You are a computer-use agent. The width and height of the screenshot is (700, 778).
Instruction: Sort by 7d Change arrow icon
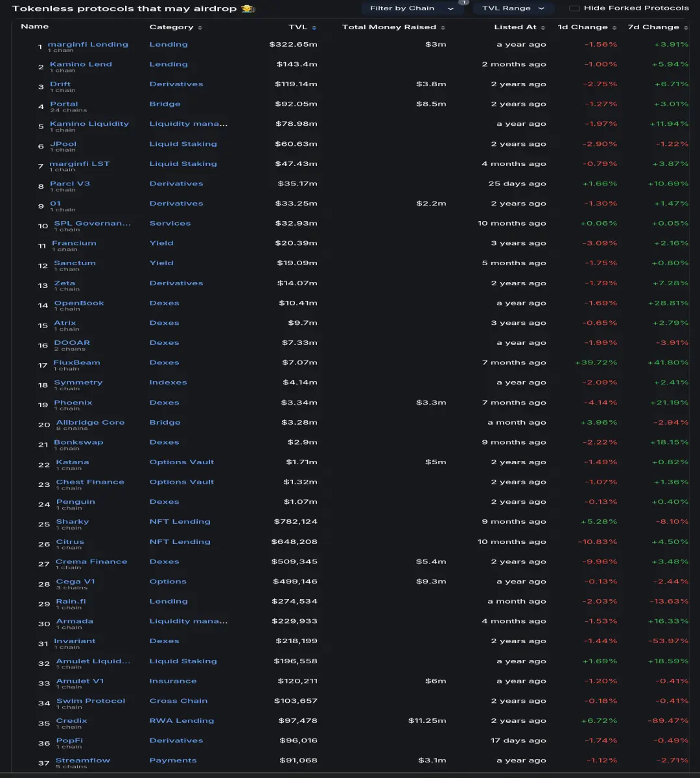pos(686,28)
